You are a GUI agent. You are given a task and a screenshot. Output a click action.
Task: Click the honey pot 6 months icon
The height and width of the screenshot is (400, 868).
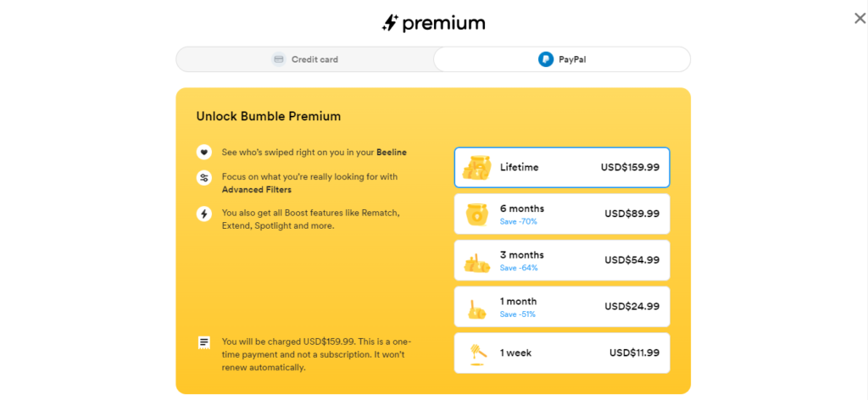coord(476,214)
